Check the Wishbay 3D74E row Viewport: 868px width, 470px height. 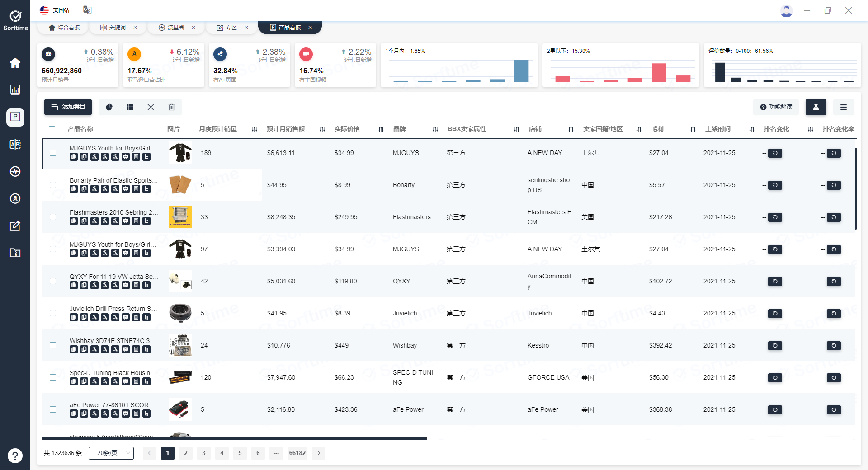click(53, 345)
